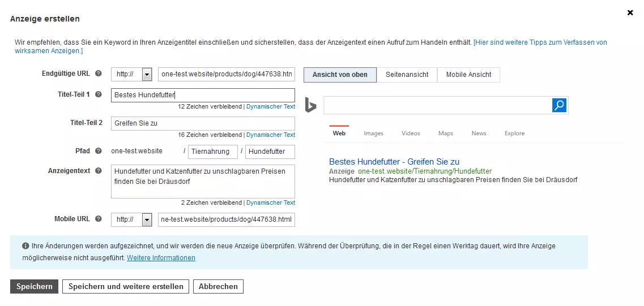Click help icon next to Pfad
This screenshot has width=644, height=306.
point(98,151)
